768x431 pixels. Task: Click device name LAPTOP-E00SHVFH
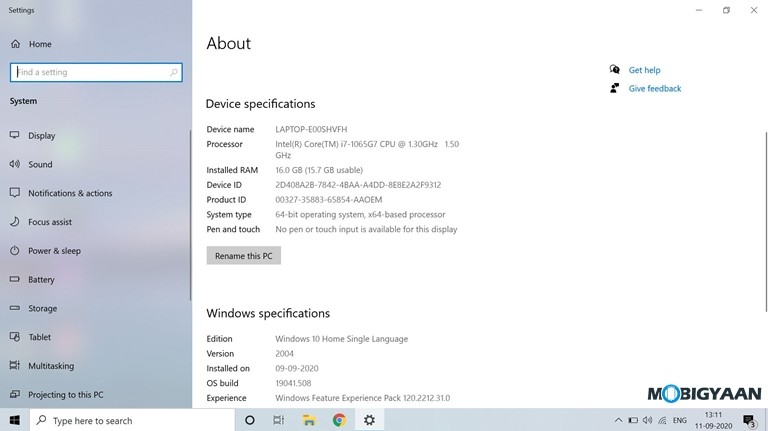tap(311, 129)
